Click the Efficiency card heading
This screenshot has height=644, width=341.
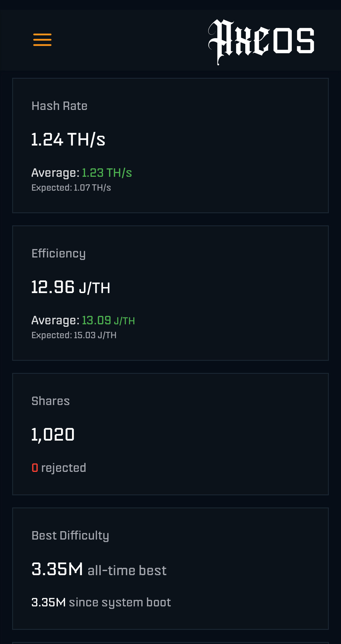58,254
